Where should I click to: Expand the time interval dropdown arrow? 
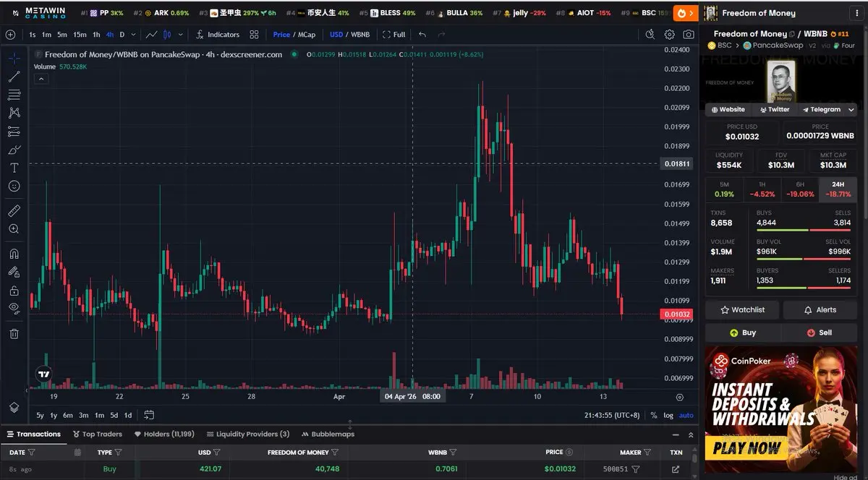click(132, 35)
